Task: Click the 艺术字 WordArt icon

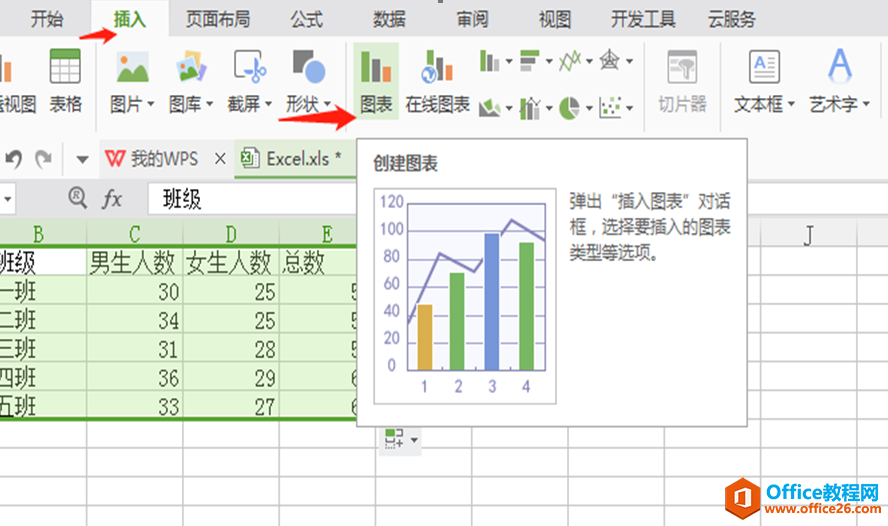Action: tap(840, 66)
